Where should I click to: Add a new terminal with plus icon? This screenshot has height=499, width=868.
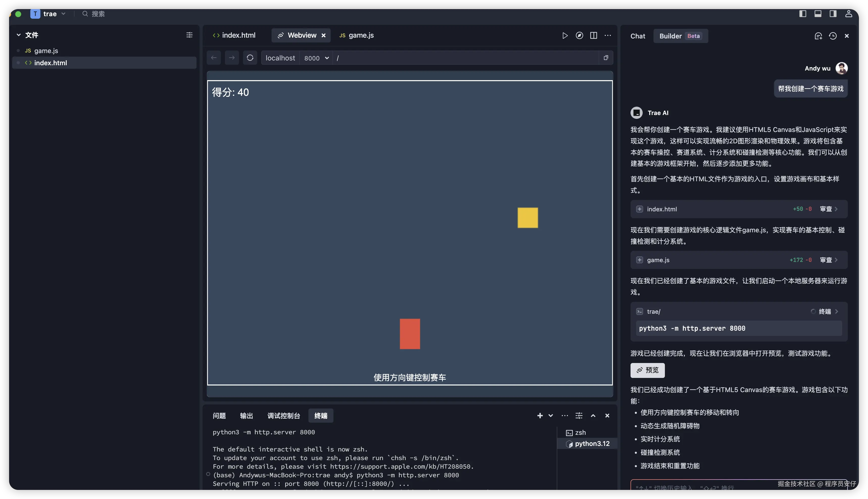540,416
